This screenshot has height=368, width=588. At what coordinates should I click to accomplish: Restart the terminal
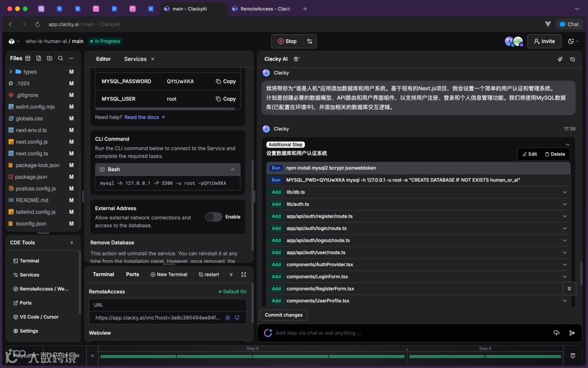(x=209, y=274)
